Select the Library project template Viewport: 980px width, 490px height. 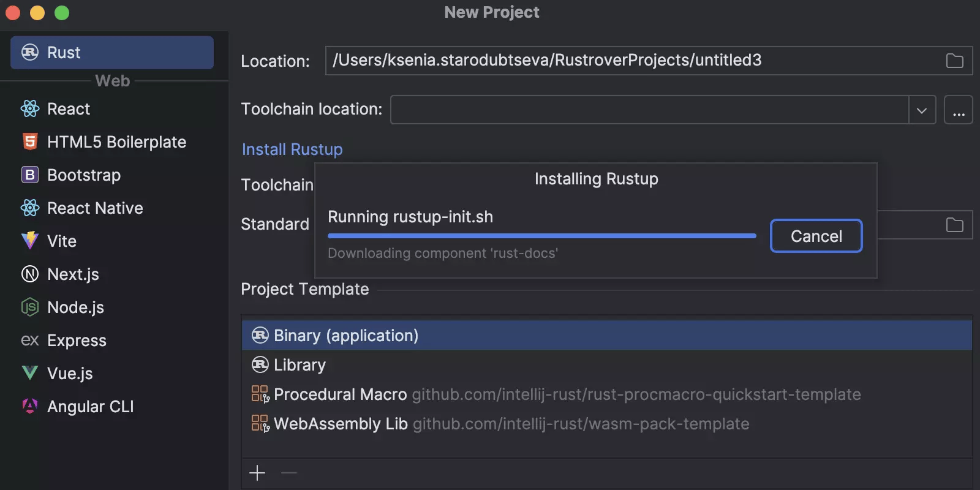click(300, 365)
